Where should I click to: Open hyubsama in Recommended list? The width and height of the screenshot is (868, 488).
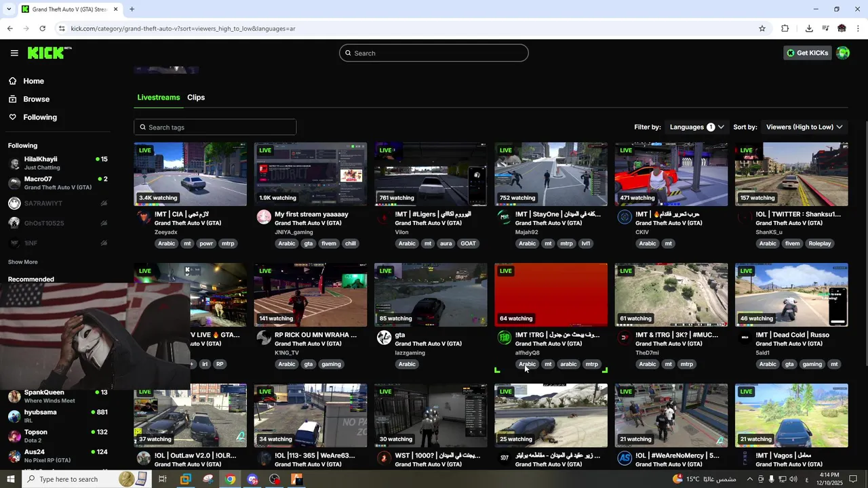point(58,416)
